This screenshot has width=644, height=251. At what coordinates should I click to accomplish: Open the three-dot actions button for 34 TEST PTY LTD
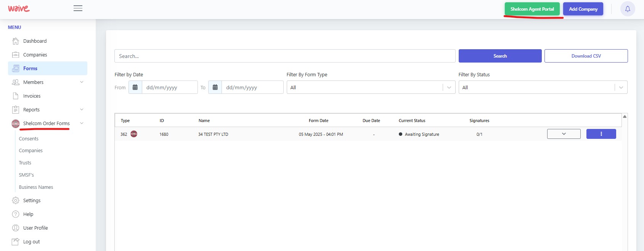(601, 134)
